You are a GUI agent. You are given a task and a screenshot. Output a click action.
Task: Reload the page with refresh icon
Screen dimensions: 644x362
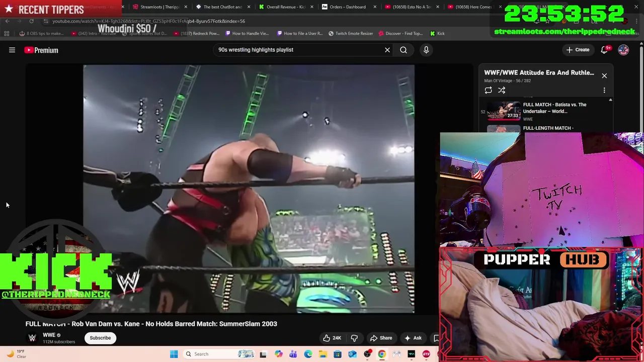tap(31, 21)
